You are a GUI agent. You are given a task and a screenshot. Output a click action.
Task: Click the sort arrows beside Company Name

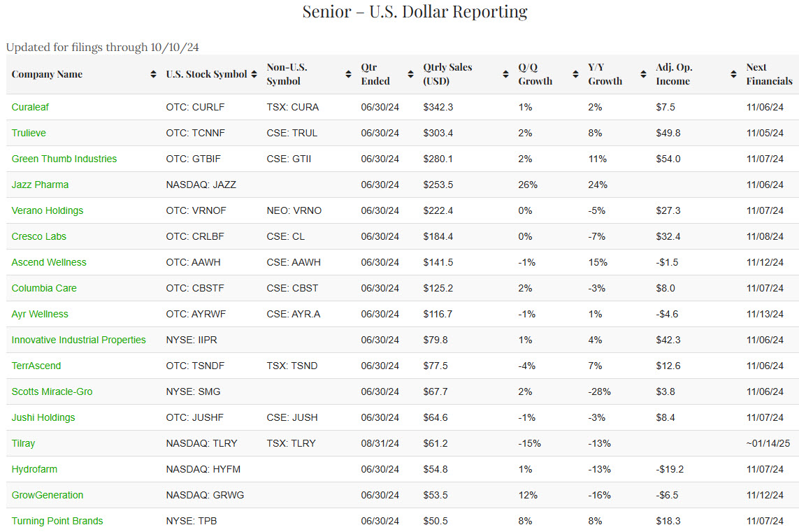[x=153, y=74]
